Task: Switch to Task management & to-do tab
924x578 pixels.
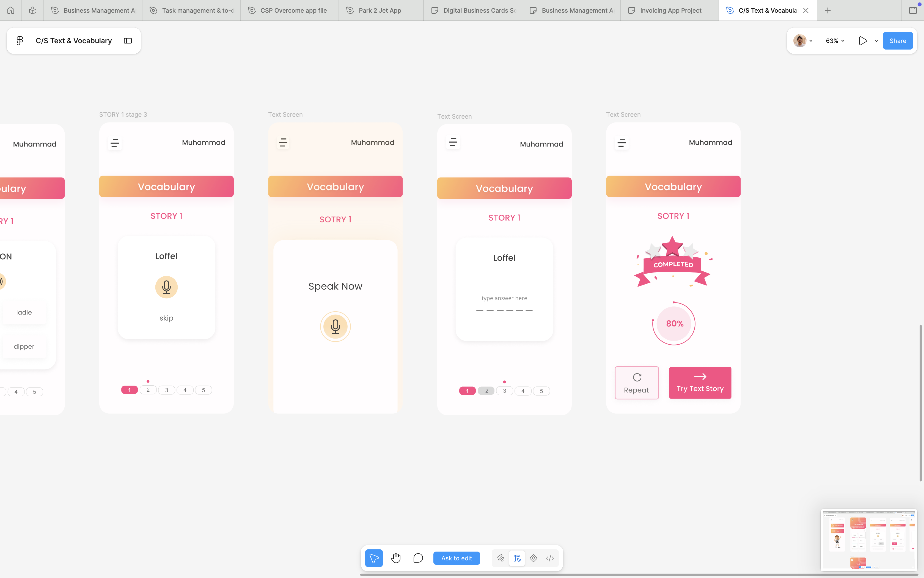Action: 191,10
